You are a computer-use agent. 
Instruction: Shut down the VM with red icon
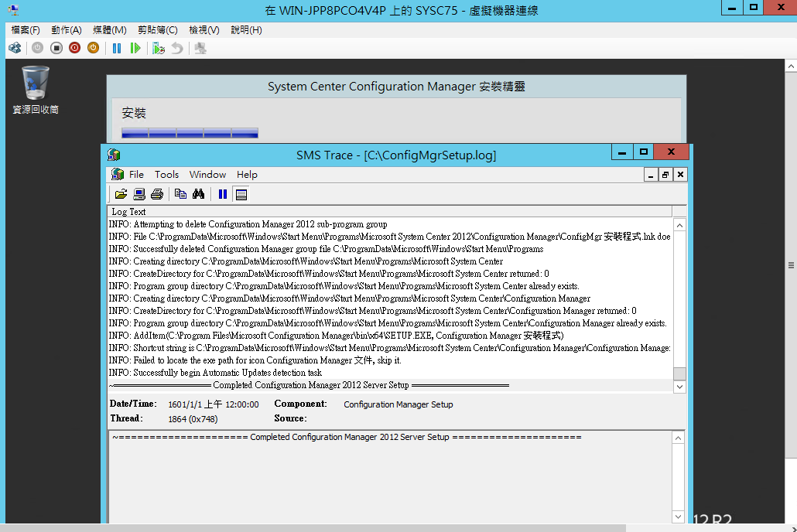75,48
